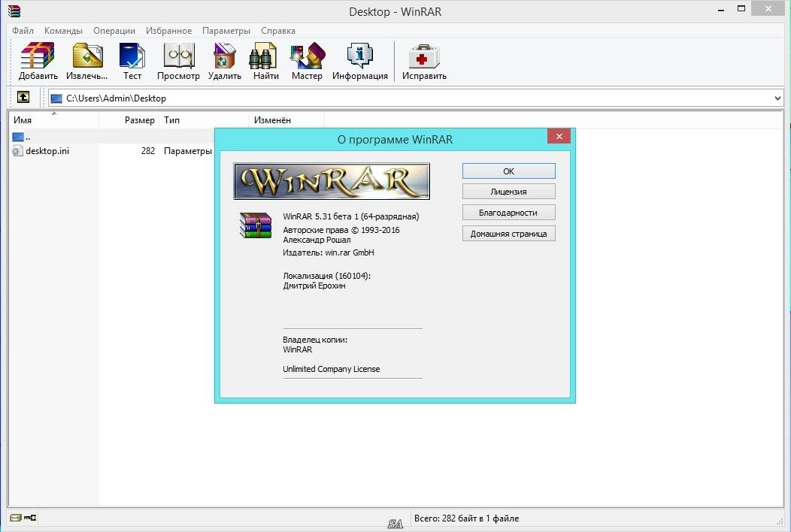Click the WinRAR books icon in About dialog
791x532 pixels.
tap(255, 225)
